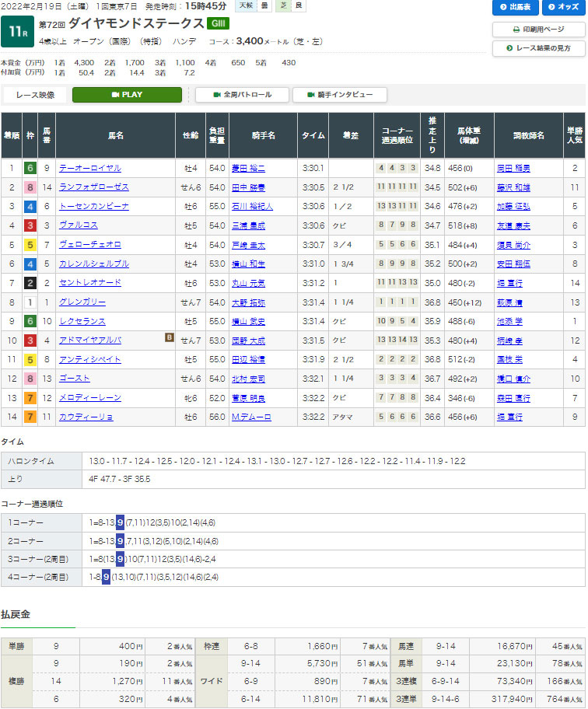Play the race video with the green PLAY button
The image size is (588, 709).
click(127, 95)
